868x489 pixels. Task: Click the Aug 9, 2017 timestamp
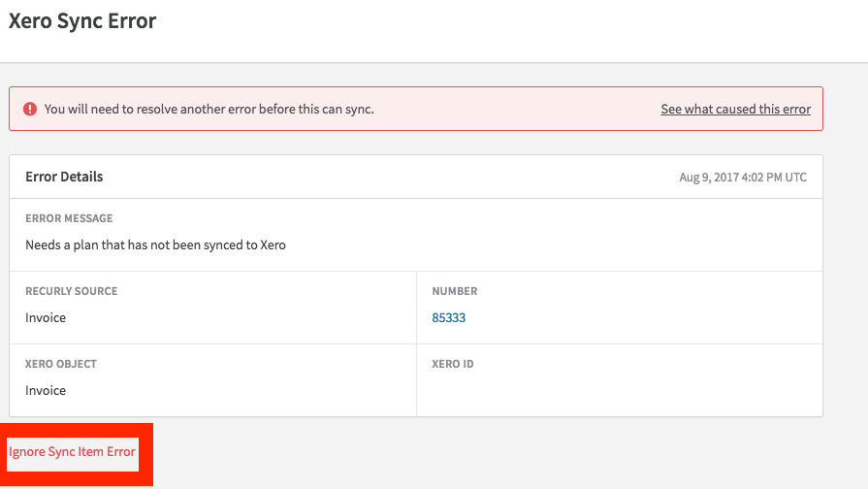pyautogui.click(x=743, y=178)
